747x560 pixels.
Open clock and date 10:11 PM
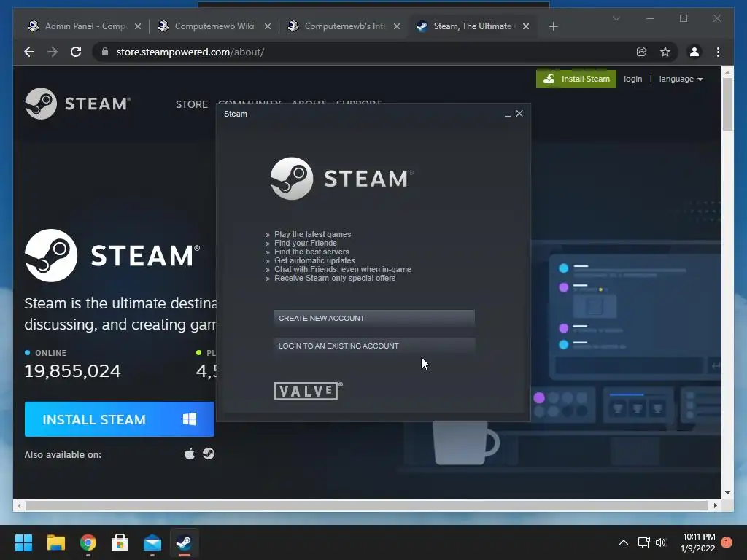click(698, 542)
